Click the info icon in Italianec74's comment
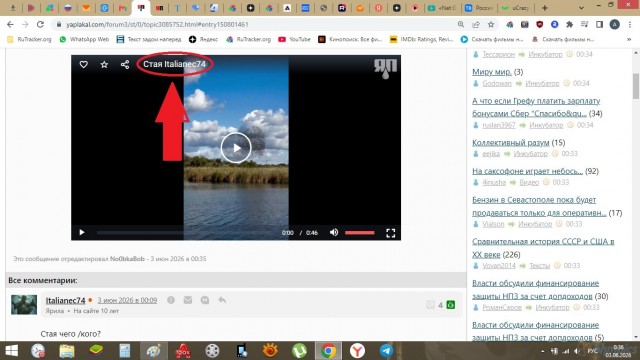 pos(171,300)
